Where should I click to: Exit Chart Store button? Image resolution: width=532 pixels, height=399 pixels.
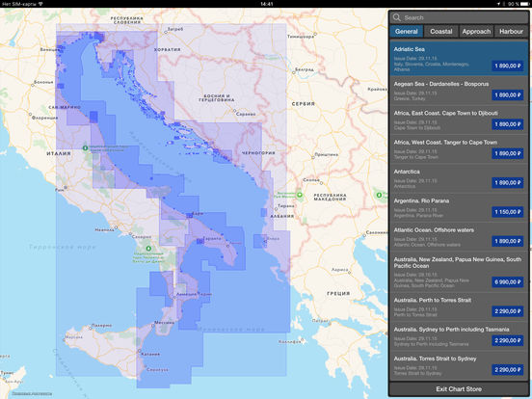459,388
